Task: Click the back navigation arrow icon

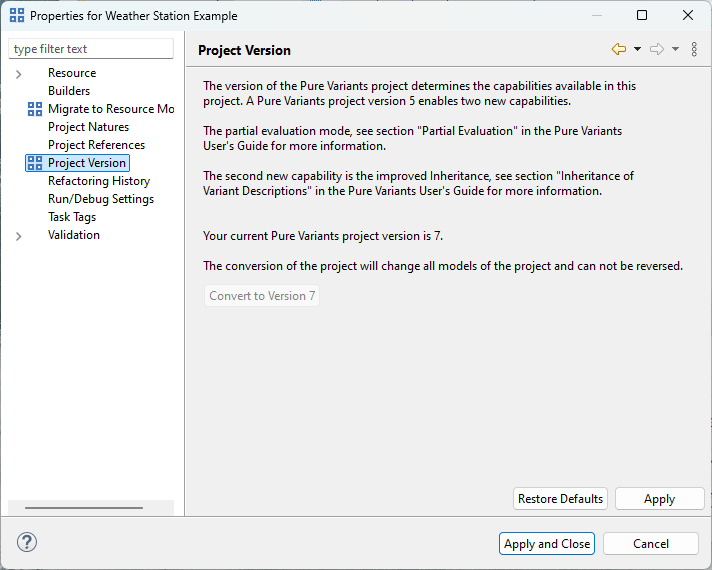Action: 619,49
